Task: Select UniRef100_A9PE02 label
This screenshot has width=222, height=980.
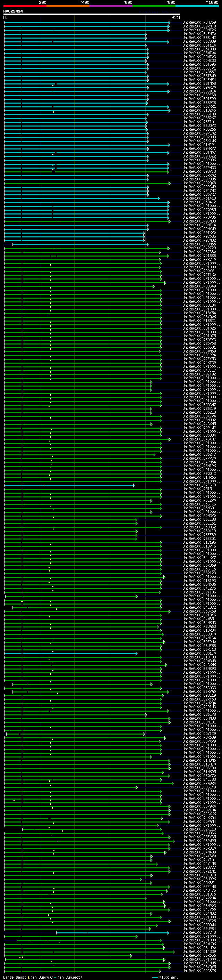Action: pos(199,133)
